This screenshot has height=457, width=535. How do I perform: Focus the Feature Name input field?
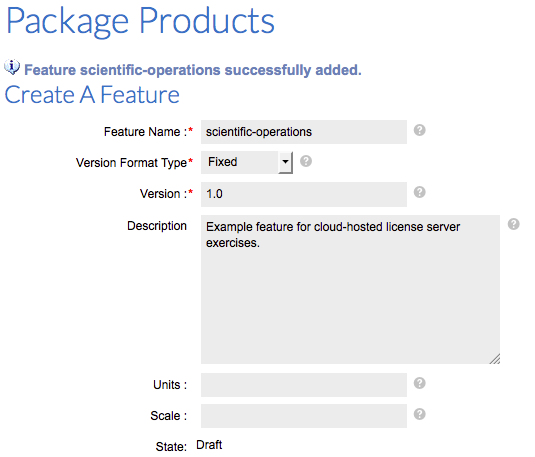(304, 132)
